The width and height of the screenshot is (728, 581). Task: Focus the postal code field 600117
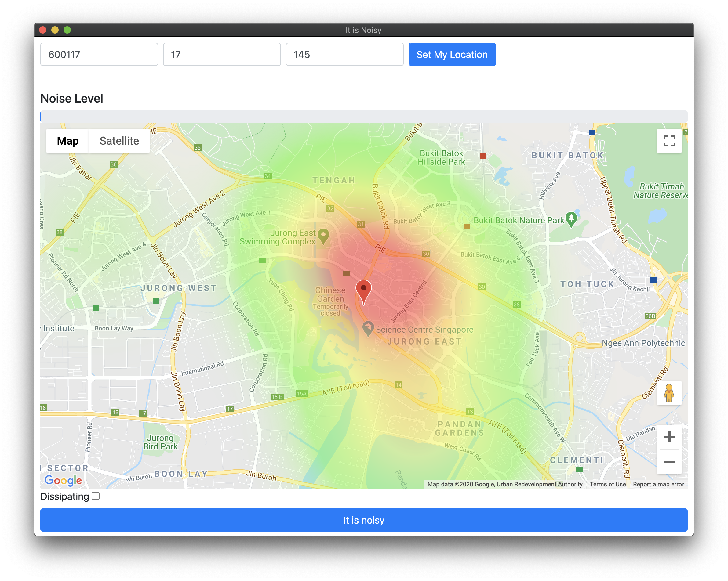click(99, 54)
